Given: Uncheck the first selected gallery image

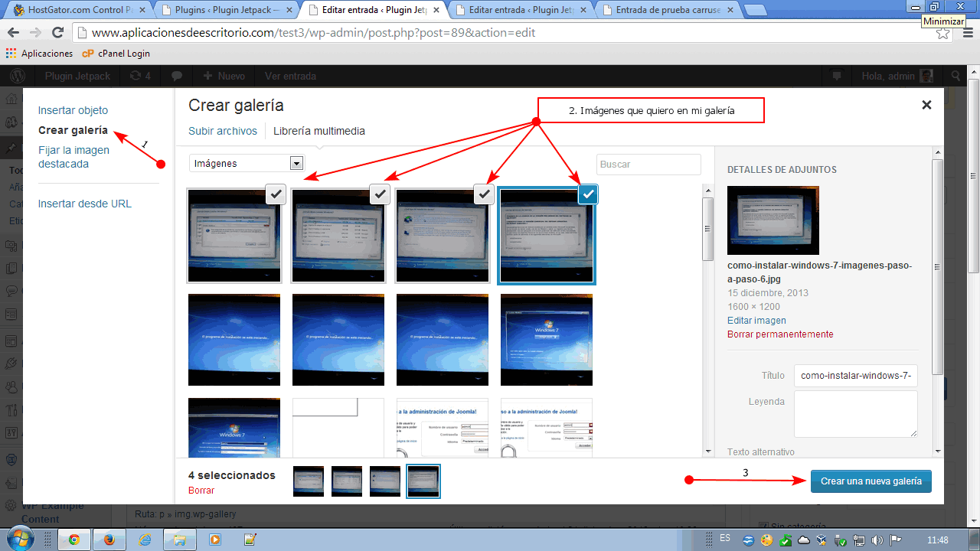Looking at the screenshot, I should (276, 194).
